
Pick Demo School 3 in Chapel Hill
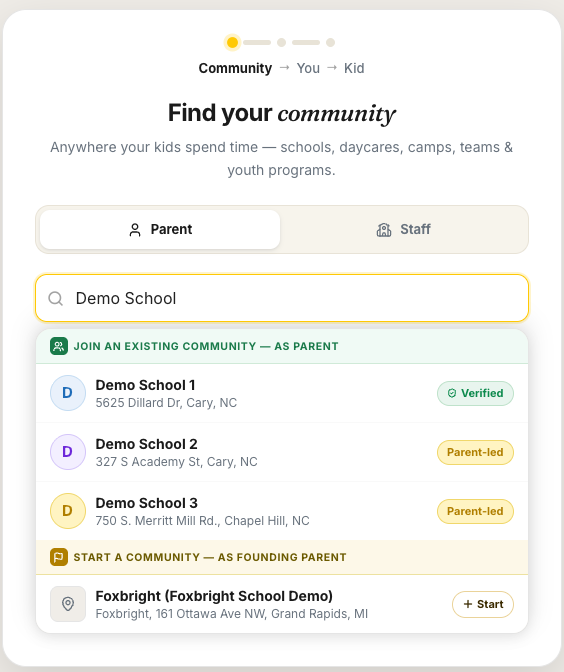click(282, 511)
